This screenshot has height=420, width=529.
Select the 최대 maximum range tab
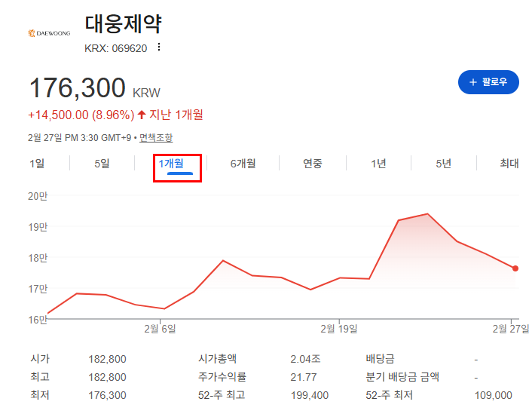pyautogui.click(x=509, y=164)
